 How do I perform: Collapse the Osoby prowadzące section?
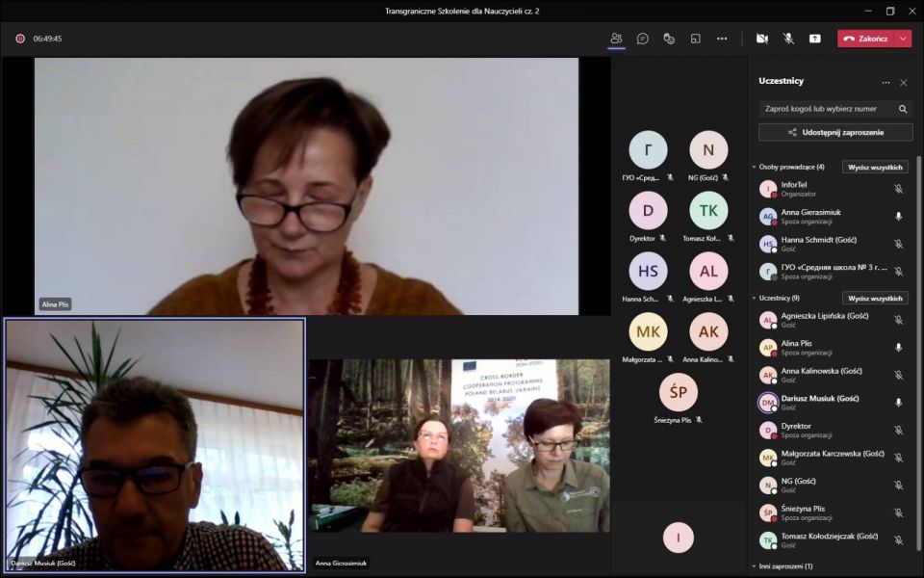coord(755,167)
